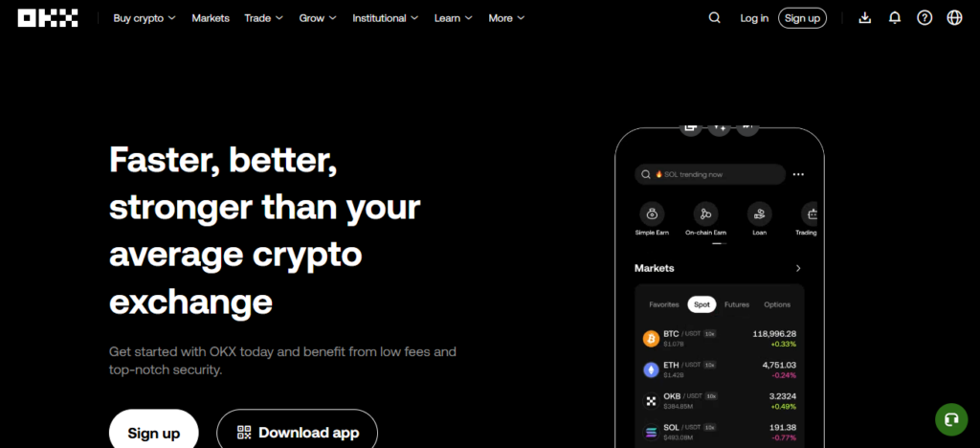Viewport: 980px width, 448px height.
Task: Open the Markets nav item
Action: 211,18
